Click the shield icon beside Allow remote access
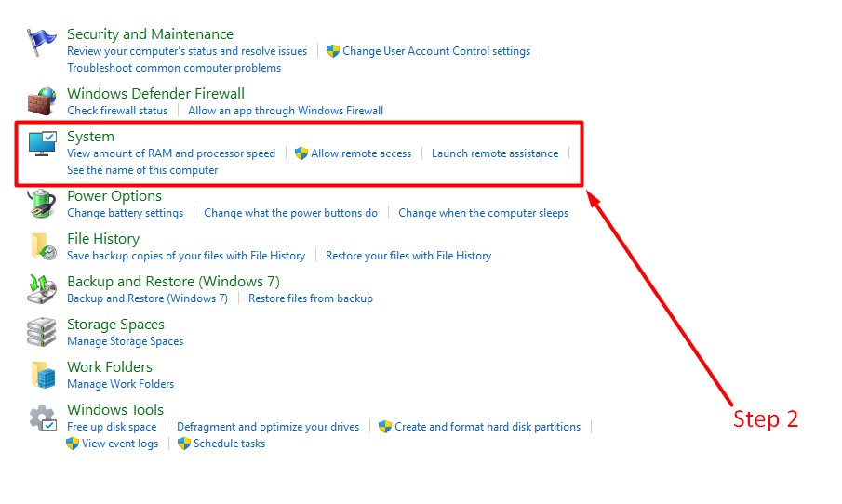842x504 pixels. pyautogui.click(x=301, y=153)
